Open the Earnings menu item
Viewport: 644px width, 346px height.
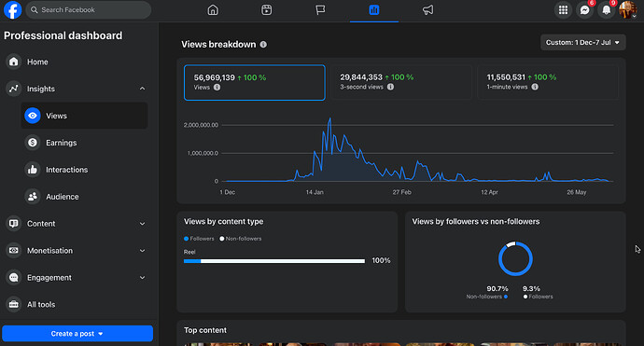point(84,143)
